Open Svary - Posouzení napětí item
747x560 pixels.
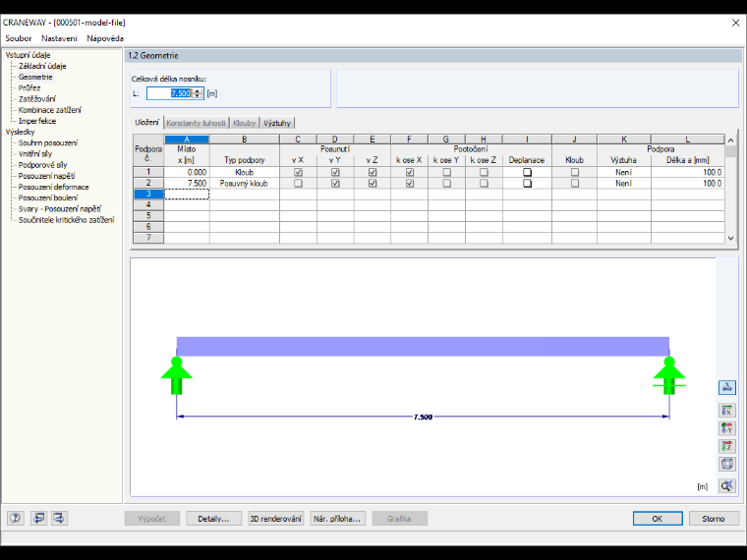[60, 208]
